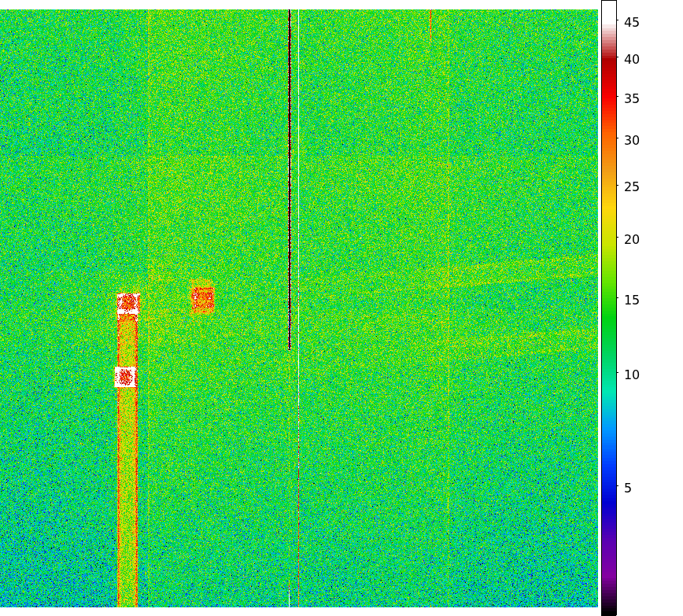
Task: Click the colorbar tick label 40
Action: (x=632, y=60)
